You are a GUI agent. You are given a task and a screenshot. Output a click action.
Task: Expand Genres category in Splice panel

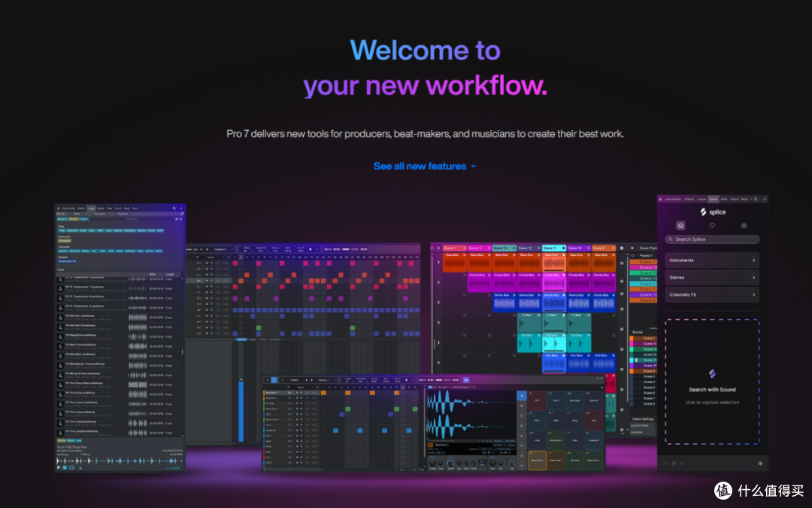coord(712,277)
